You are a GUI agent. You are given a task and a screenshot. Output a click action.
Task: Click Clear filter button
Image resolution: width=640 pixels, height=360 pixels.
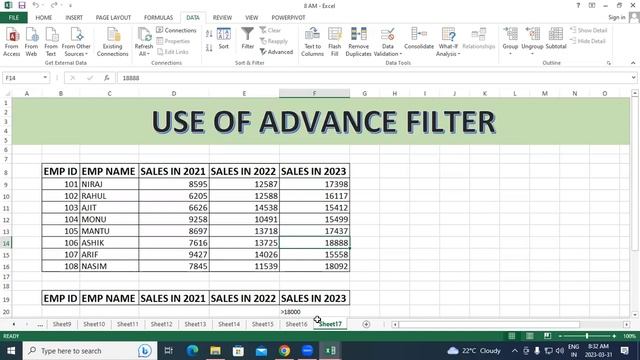coord(270,30)
